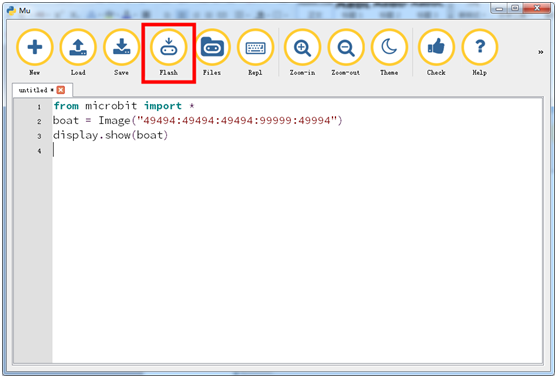Maximize the Mu window
This screenshot has width=557, height=378.
(515, 9)
